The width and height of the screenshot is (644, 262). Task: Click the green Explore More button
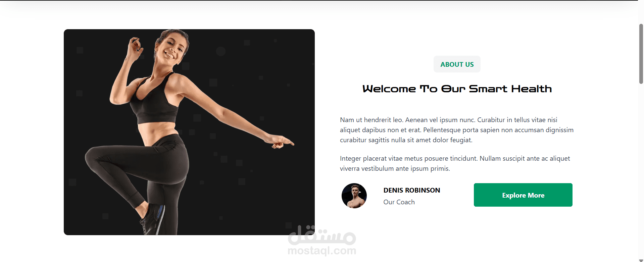coord(523,195)
